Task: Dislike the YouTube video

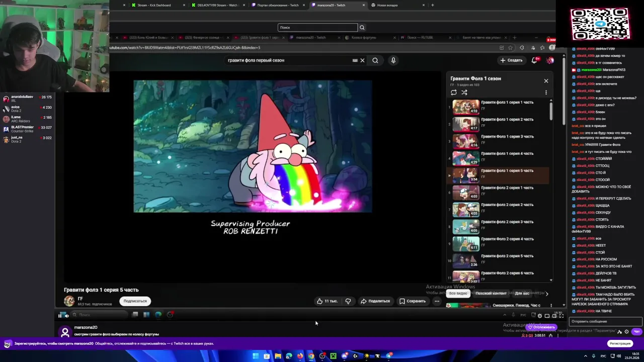Action: (348, 301)
